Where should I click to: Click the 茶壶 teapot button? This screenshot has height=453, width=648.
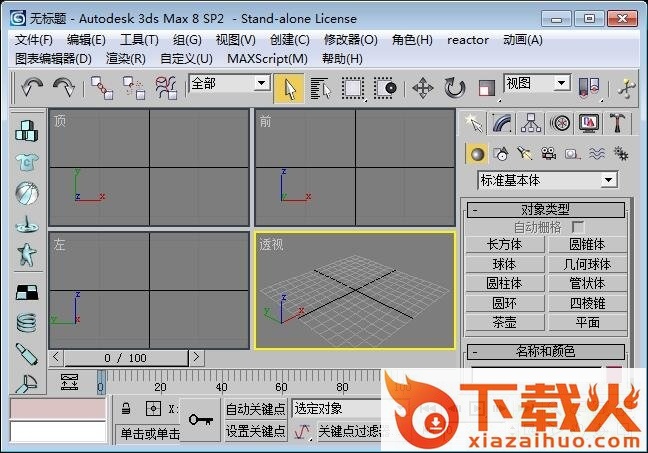pyautogui.click(x=504, y=322)
